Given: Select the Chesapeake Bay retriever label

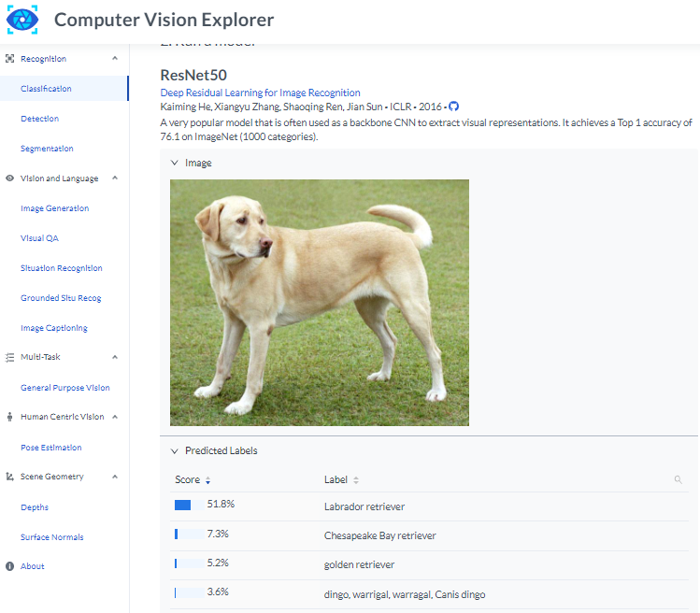Looking at the screenshot, I should pyautogui.click(x=380, y=535).
